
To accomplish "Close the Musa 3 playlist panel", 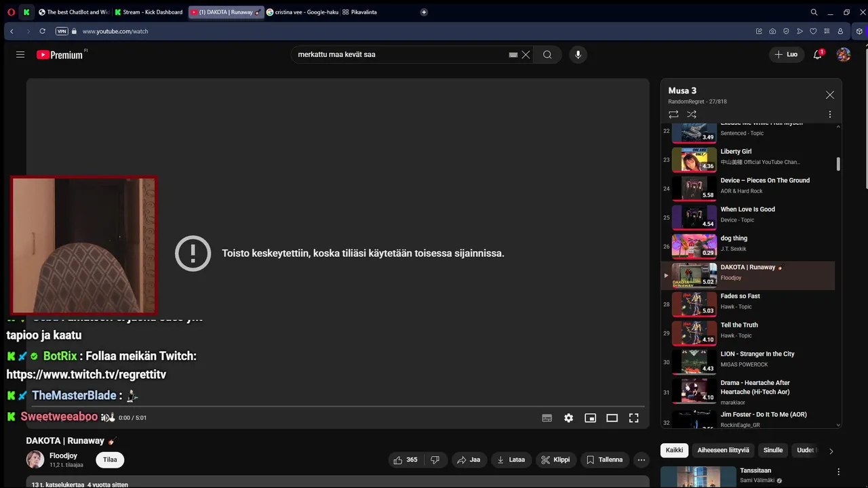I will 829,95.
